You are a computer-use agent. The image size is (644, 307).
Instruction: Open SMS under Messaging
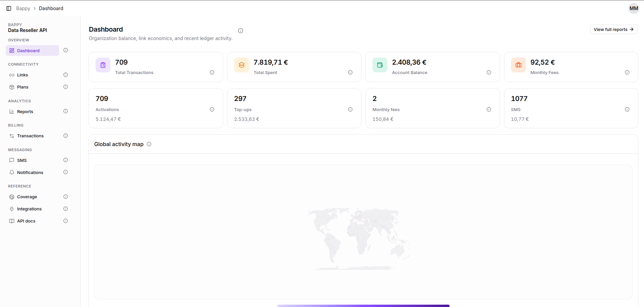33,160
